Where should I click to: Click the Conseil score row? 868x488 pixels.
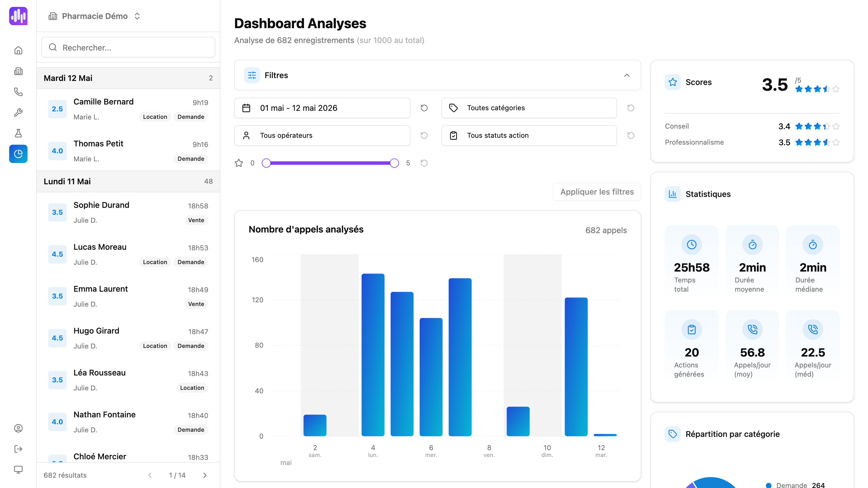752,126
